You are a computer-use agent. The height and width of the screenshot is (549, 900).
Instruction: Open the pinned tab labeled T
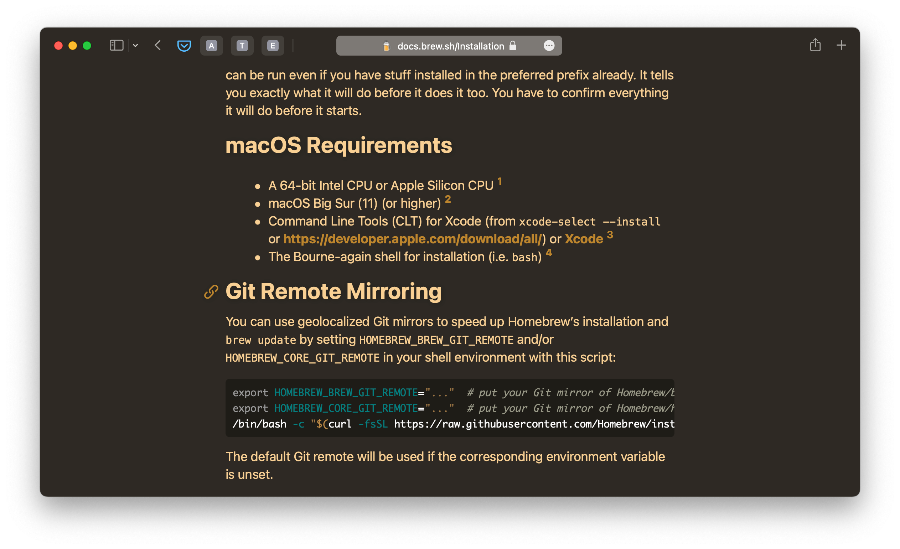[242, 45]
